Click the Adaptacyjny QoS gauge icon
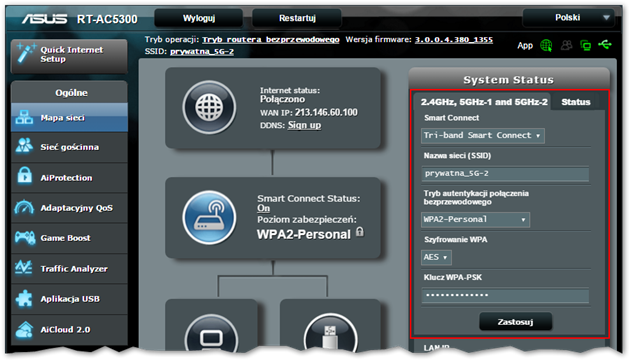630x361 pixels. point(24,207)
